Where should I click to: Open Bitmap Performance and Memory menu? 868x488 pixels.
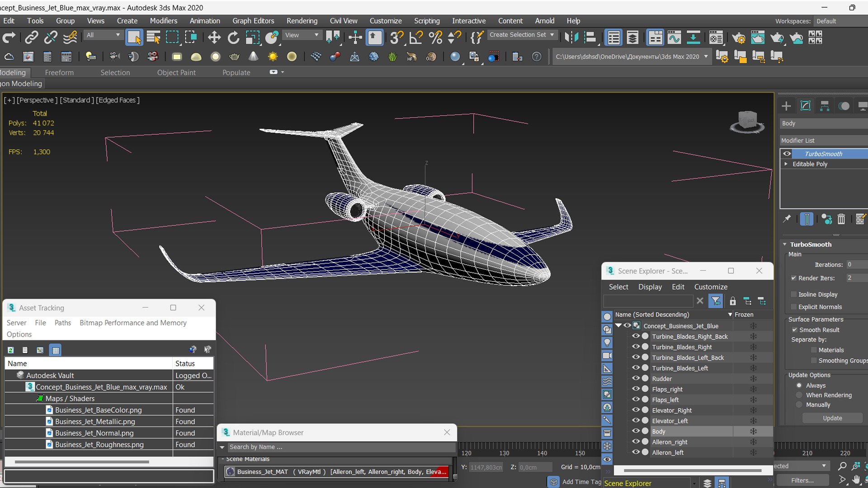coord(133,323)
